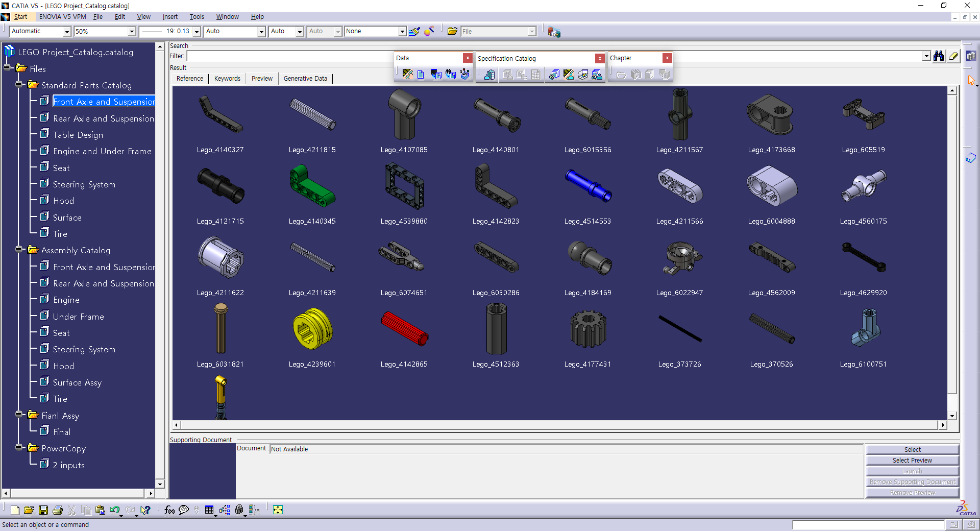Screen dimensions: 980x531
Task: Click the select arrow icon on right sidebar
Action: pyautogui.click(x=971, y=81)
